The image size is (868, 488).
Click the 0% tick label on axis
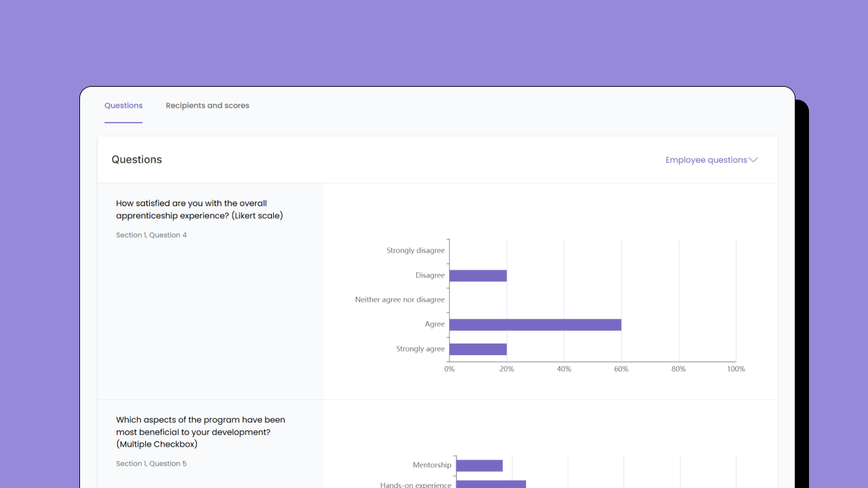click(450, 369)
